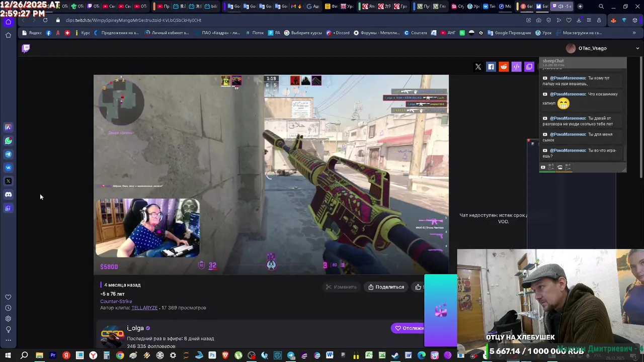644x362 pixels.
Task: Open VK in browser sidebar
Action: pos(8,167)
